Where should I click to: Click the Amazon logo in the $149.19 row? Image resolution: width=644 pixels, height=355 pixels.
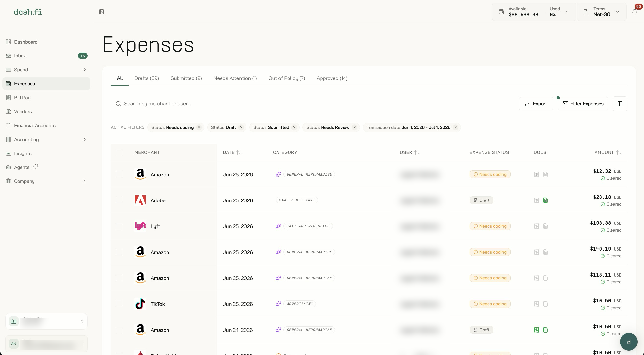click(x=140, y=252)
